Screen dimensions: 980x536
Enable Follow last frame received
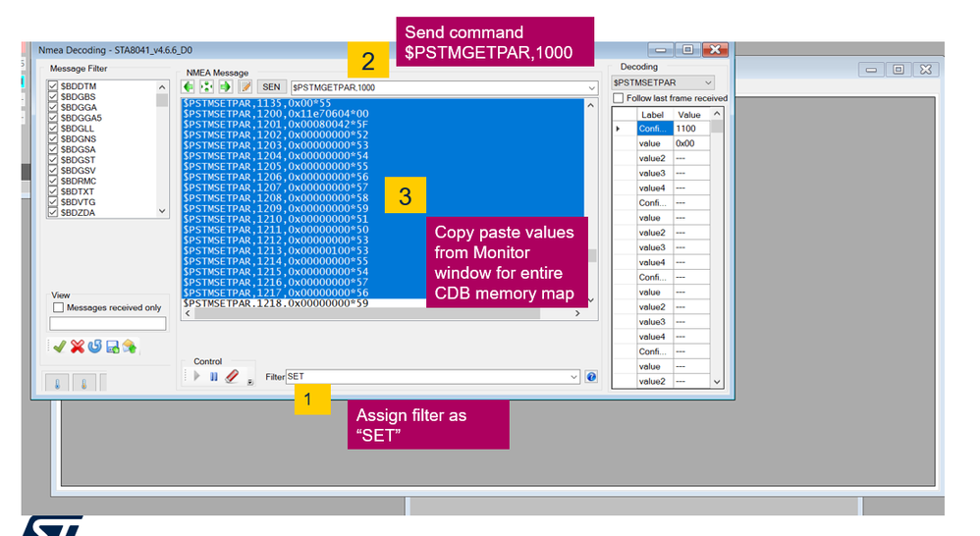coord(619,98)
